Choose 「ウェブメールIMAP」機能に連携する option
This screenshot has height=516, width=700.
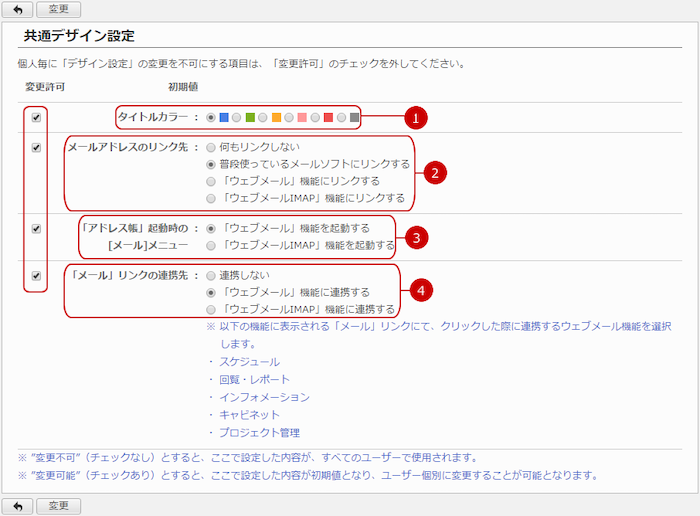[210, 309]
